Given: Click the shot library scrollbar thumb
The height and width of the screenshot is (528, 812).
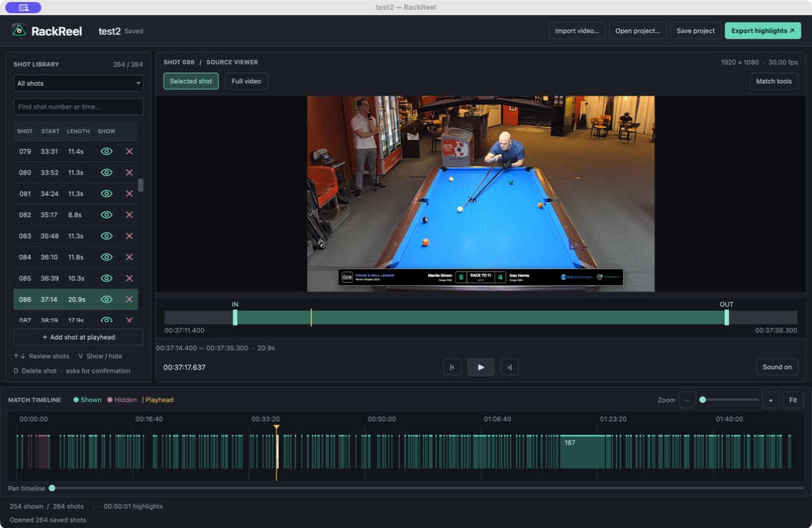Looking at the screenshot, I should coord(140,186).
